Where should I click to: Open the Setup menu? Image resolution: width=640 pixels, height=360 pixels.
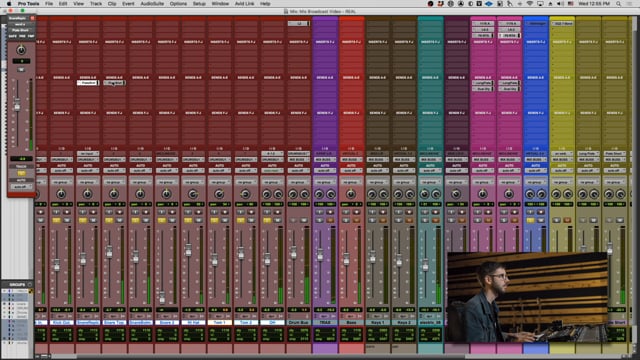199,4
